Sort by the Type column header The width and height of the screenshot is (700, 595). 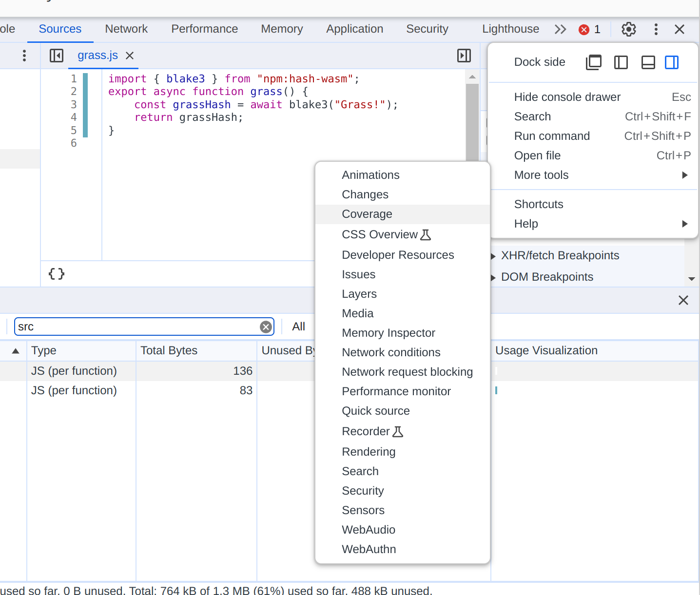pyautogui.click(x=81, y=351)
